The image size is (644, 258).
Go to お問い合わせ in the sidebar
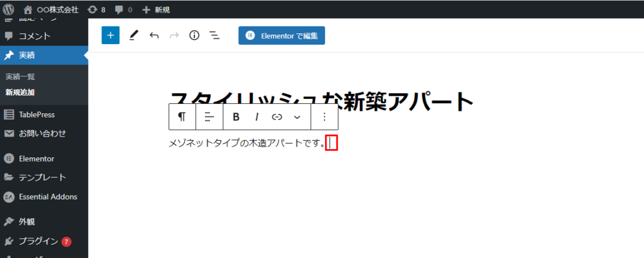click(42, 133)
